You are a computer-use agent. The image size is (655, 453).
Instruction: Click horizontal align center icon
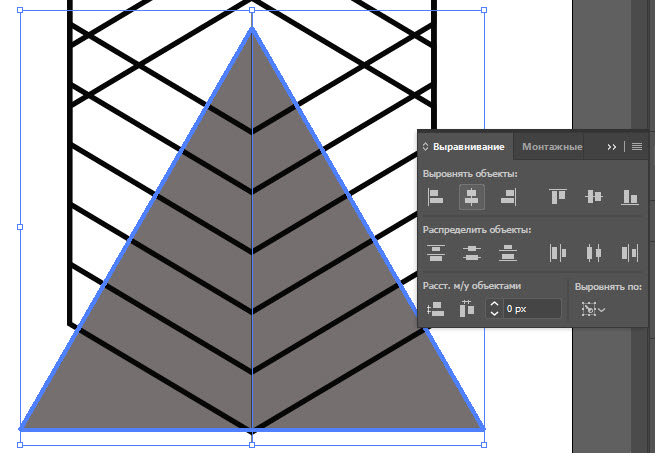[x=472, y=197]
